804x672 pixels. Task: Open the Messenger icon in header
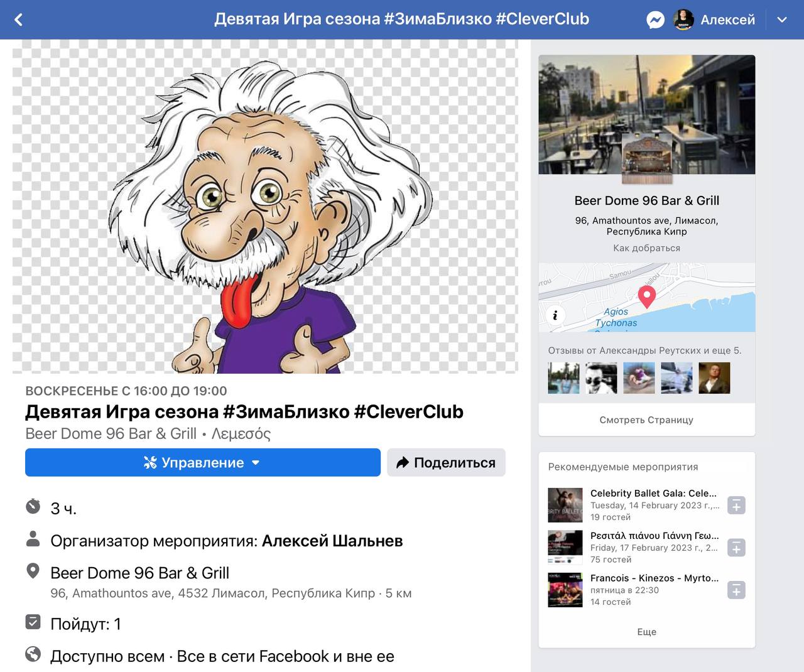pyautogui.click(x=655, y=19)
